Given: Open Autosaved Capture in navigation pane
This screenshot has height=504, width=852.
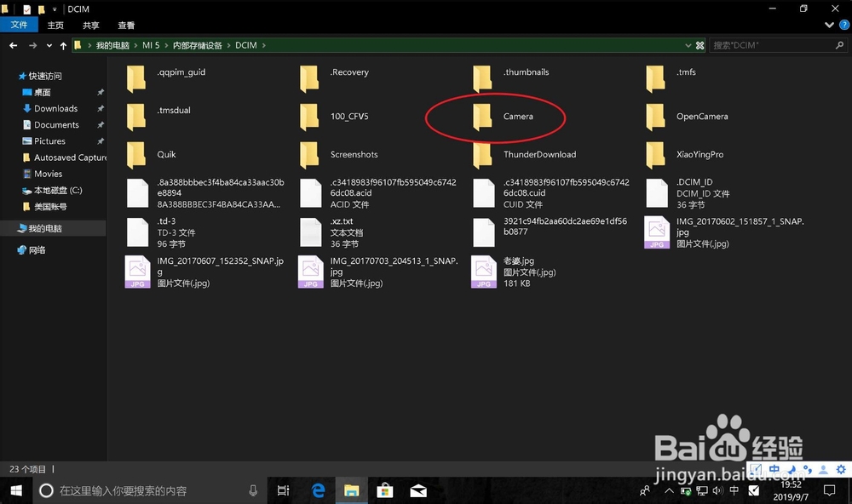Looking at the screenshot, I should pos(64,157).
